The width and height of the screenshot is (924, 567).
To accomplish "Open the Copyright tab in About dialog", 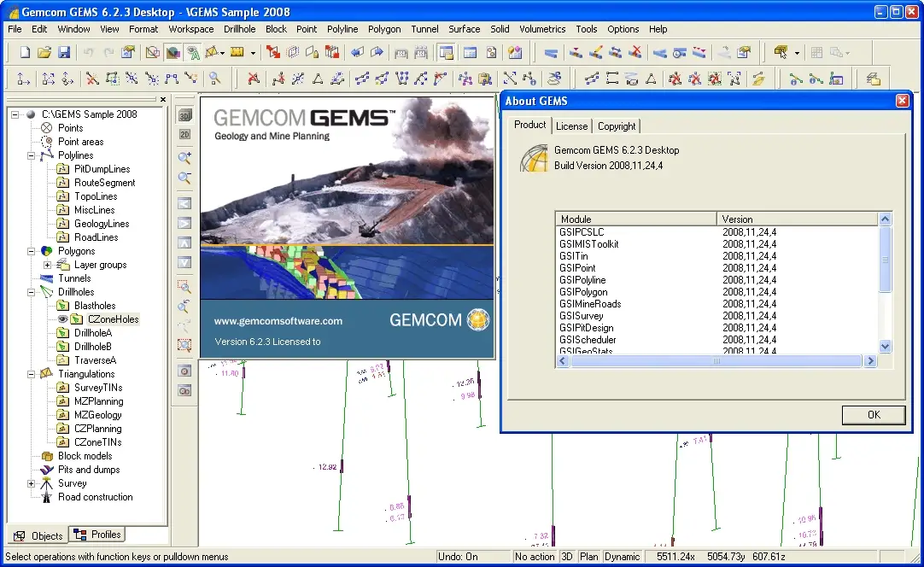I will click(617, 126).
